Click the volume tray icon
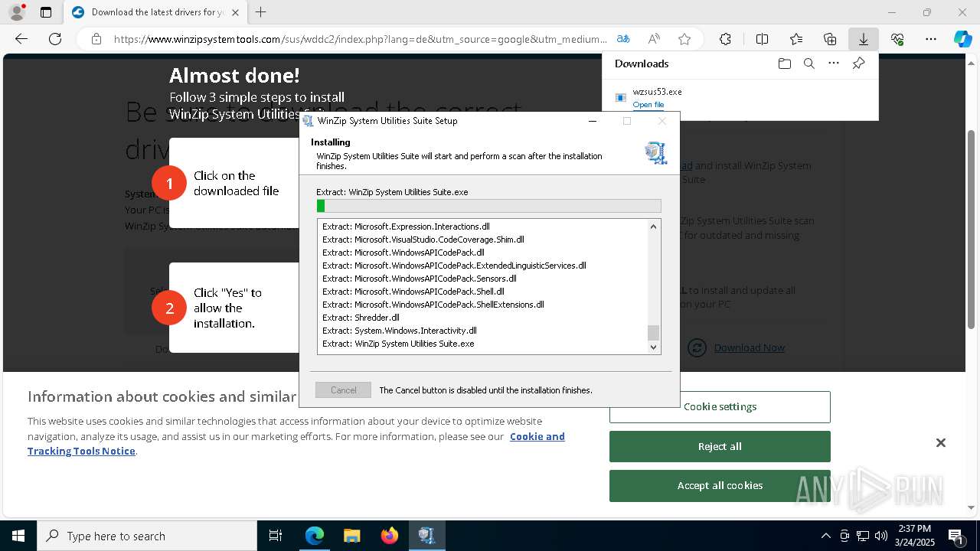 pyautogui.click(x=881, y=536)
